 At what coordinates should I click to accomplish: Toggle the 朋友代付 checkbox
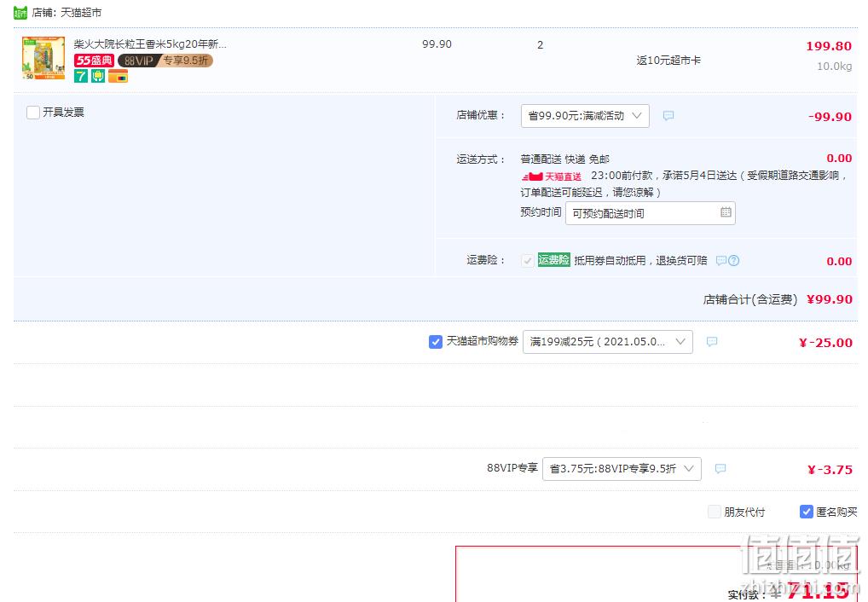(x=715, y=512)
